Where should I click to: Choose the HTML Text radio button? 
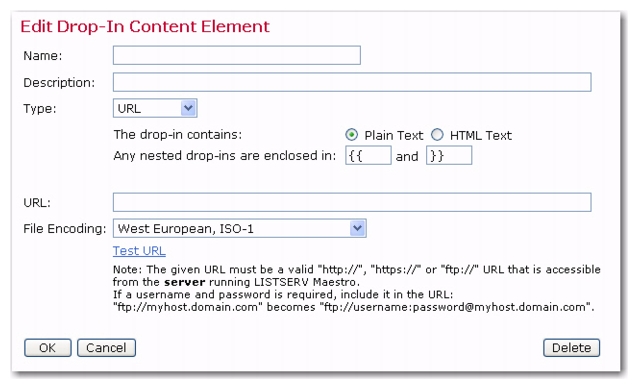(437, 135)
